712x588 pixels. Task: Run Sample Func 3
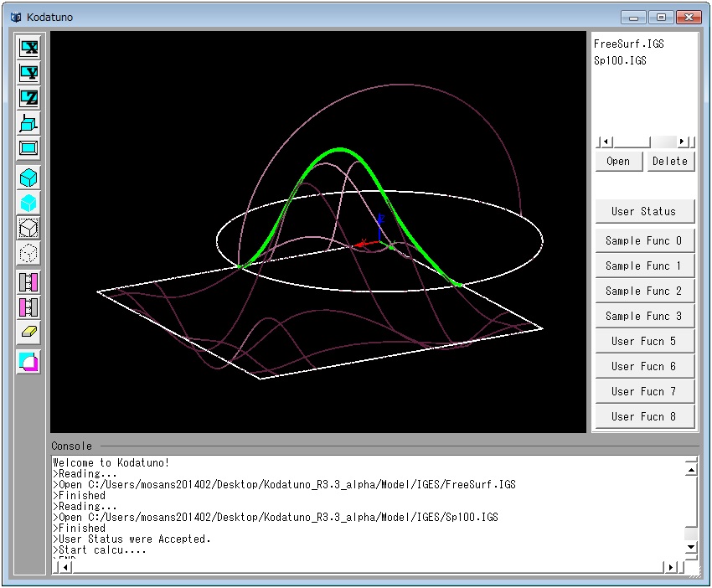click(x=644, y=317)
